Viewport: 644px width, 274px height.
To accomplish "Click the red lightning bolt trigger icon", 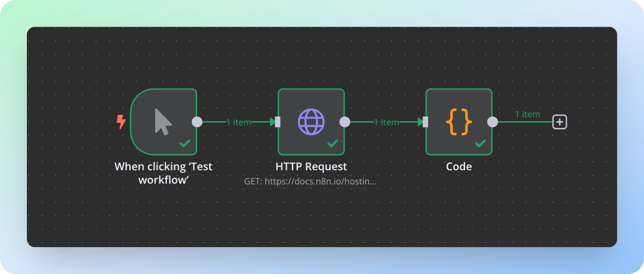I will point(121,122).
